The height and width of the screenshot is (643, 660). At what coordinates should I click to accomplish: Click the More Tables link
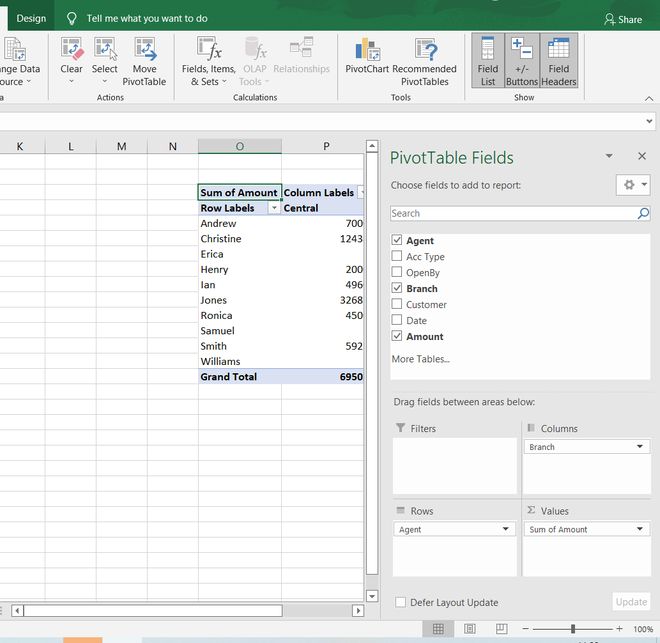coord(420,359)
